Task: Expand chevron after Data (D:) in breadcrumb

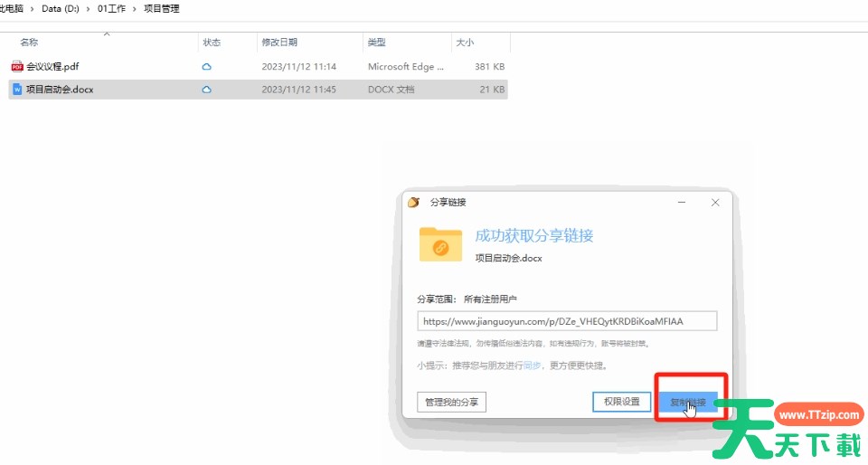Action: click(x=88, y=9)
